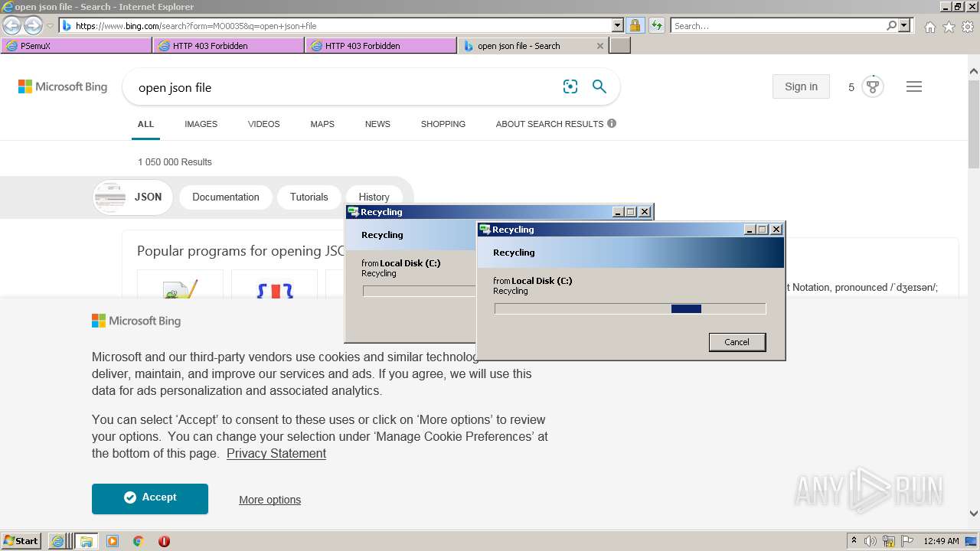This screenshot has height=551, width=980.
Task: Click the front Recycling dialog progress bar
Action: 630,308
